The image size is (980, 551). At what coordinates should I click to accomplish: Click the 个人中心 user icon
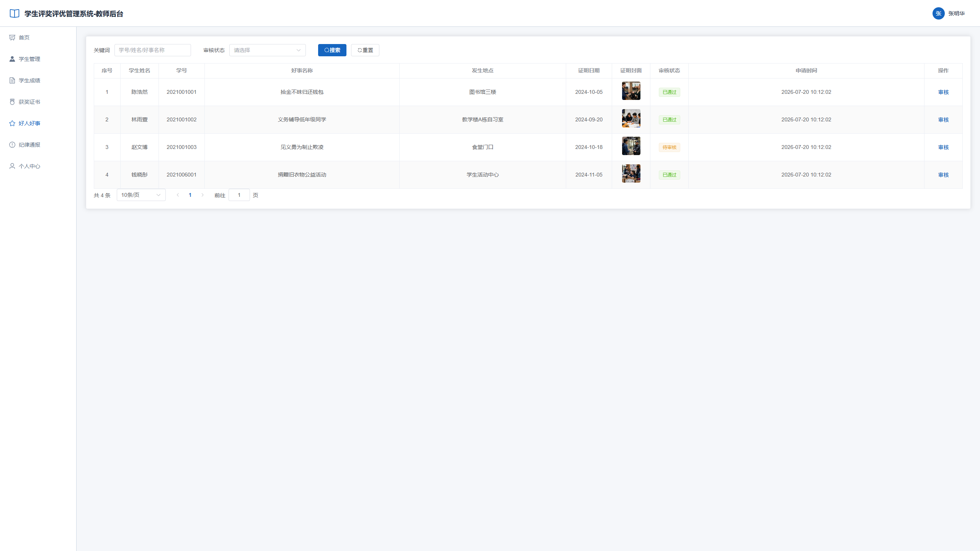(12, 166)
